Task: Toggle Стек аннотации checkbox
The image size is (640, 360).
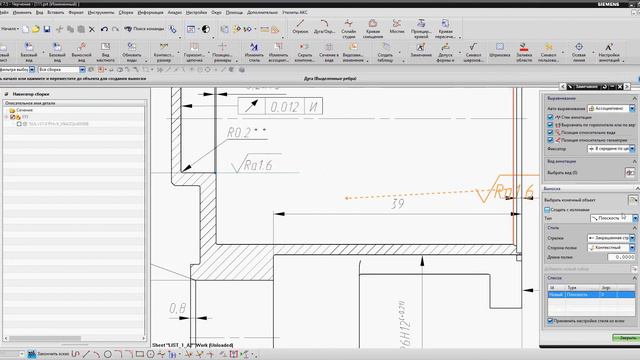Action: click(550, 117)
